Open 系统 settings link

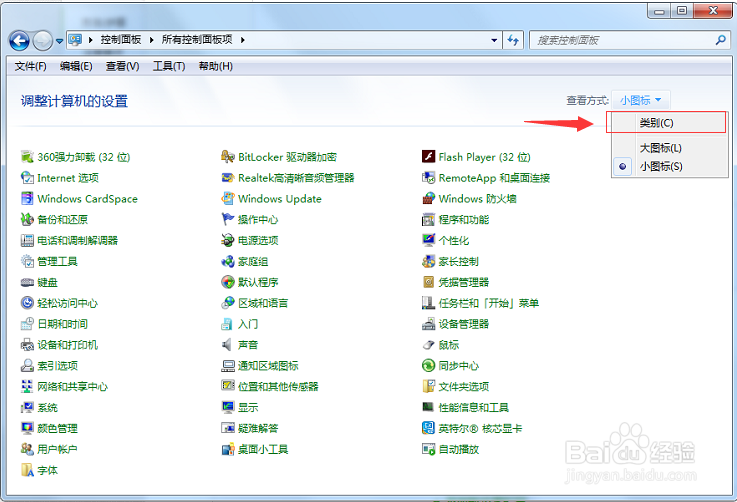[x=47, y=408]
